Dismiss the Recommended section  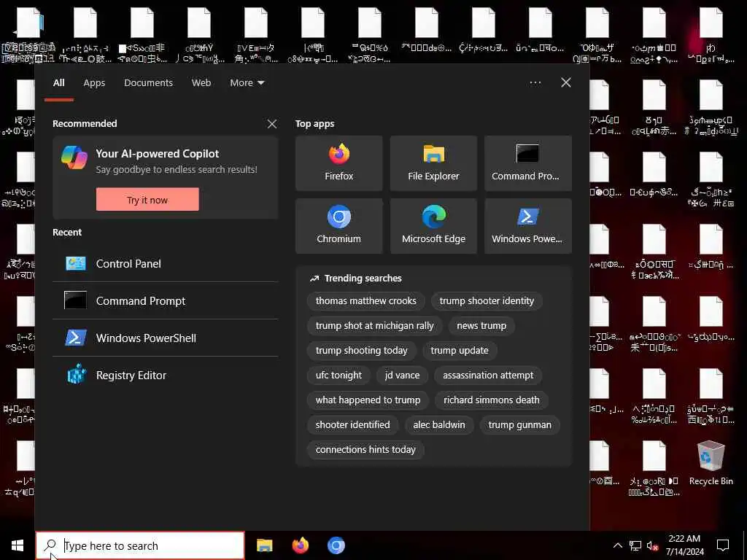click(272, 124)
